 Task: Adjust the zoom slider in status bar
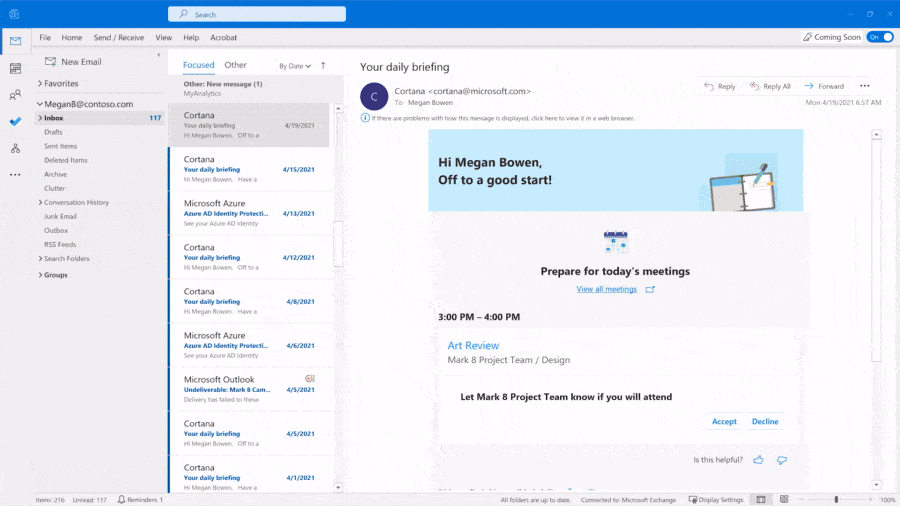[x=836, y=499]
